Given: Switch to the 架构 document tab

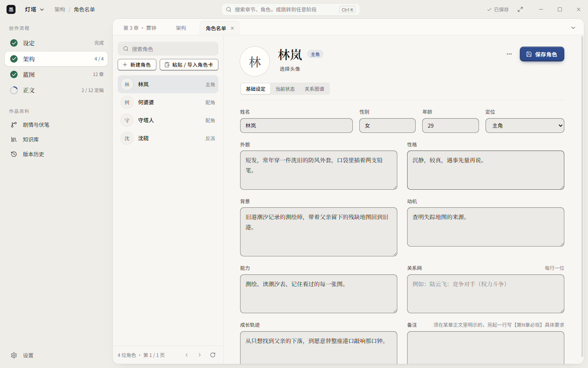Looking at the screenshot, I should [x=181, y=28].
